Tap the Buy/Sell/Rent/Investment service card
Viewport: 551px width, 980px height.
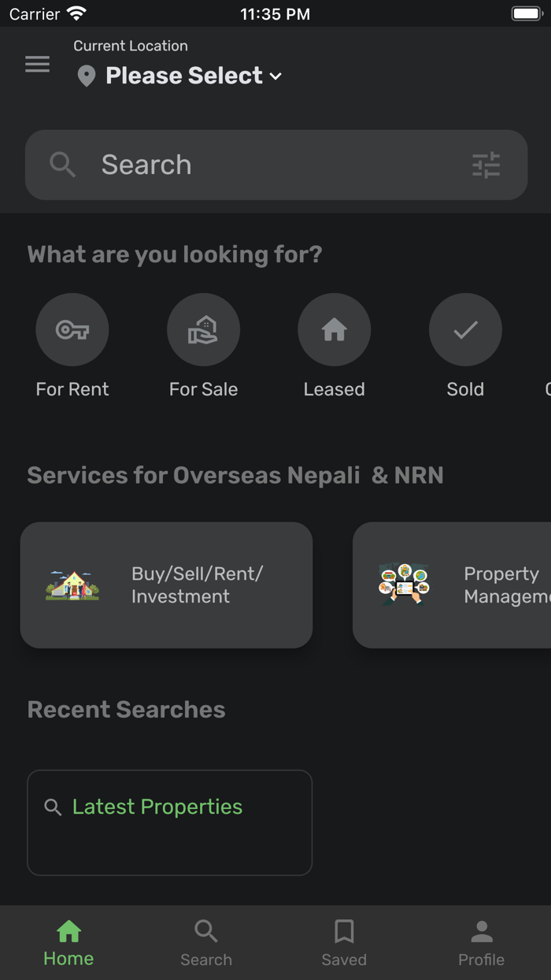pos(166,585)
